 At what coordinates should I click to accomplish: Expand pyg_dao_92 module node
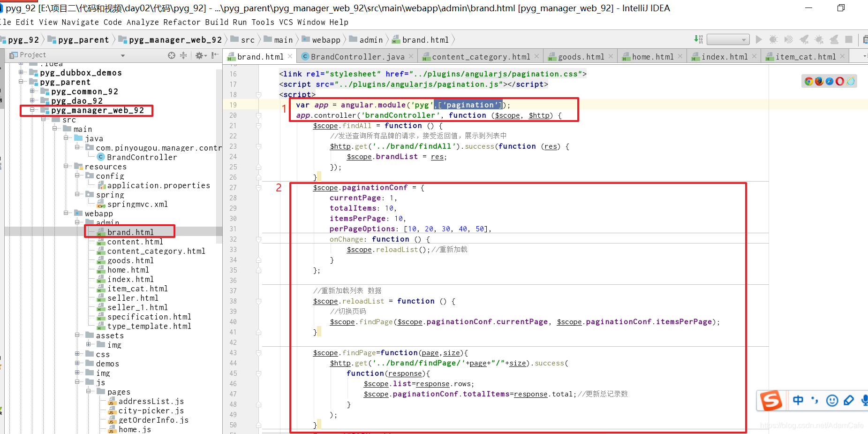[x=32, y=100]
